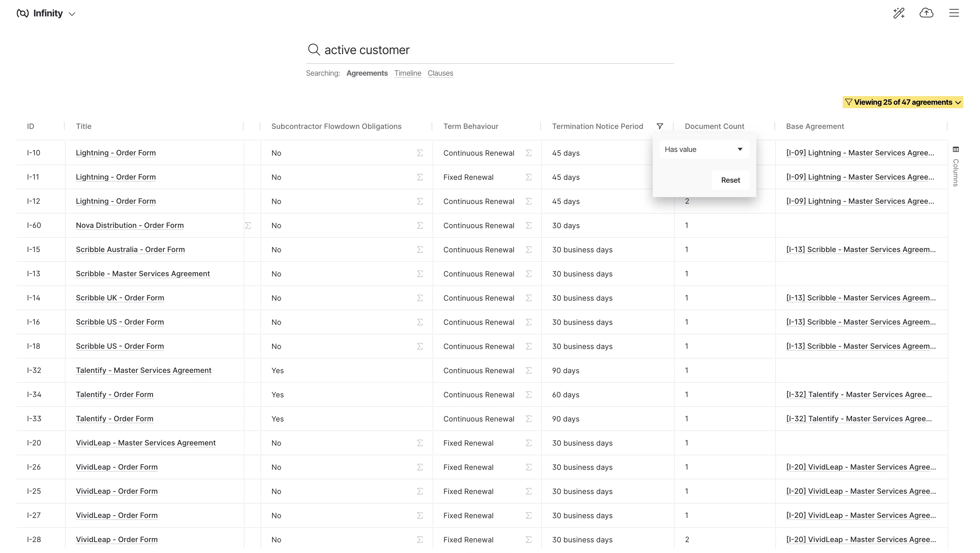The image size is (980, 553).
Task: Expand the Infinity workspace dropdown chevron
Action: pyautogui.click(x=72, y=14)
